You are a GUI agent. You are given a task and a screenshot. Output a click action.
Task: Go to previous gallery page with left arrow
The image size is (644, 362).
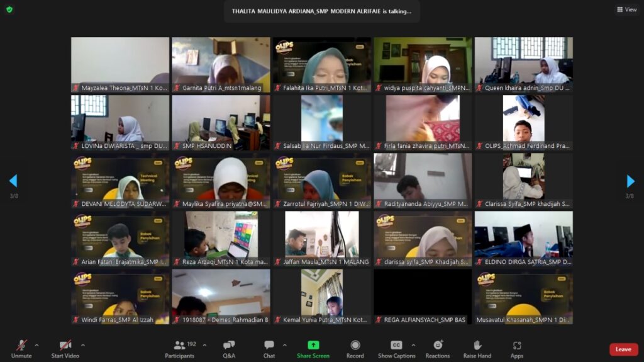[x=13, y=181]
